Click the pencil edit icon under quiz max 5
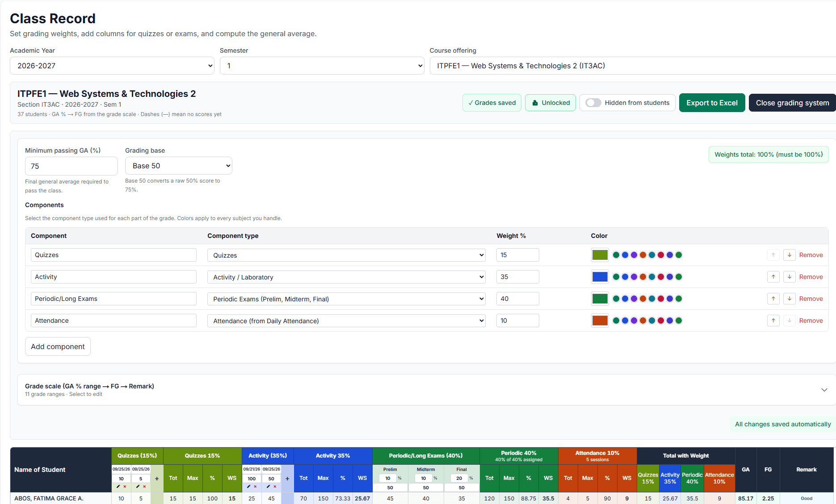Screen dimensions: 836x504 pos(138,487)
